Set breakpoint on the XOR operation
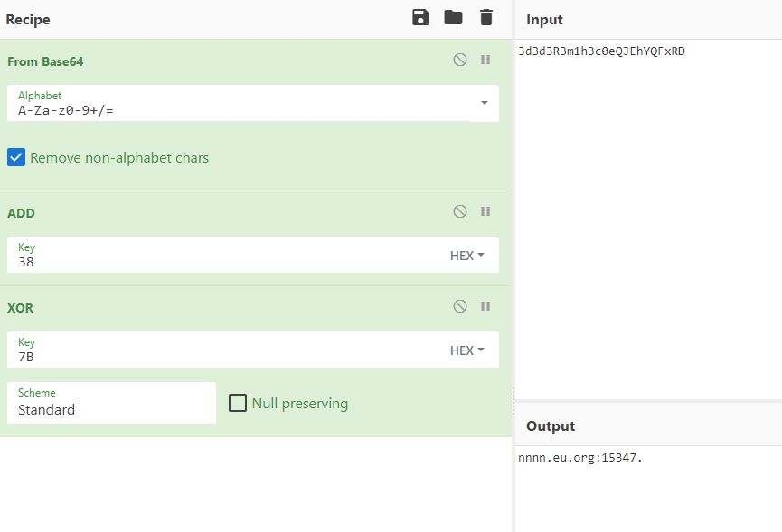Image resolution: width=782 pixels, height=532 pixels. click(x=485, y=306)
